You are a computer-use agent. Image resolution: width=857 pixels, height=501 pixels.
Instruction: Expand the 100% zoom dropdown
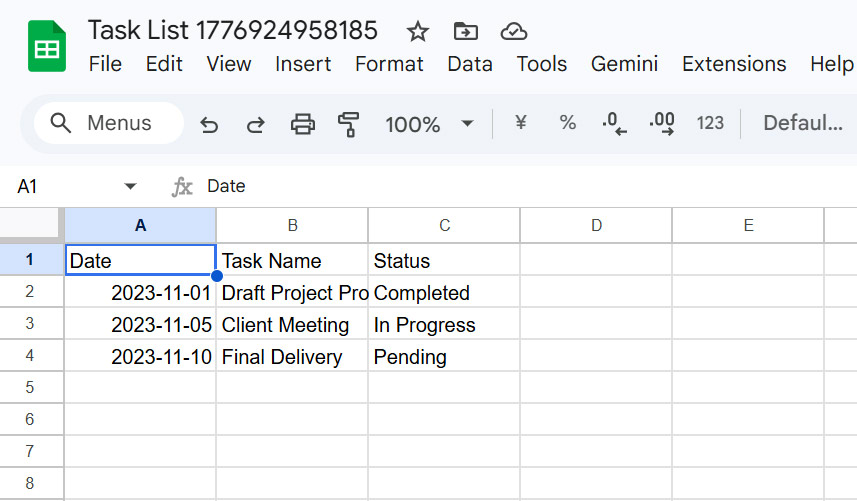click(x=467, y=124)
